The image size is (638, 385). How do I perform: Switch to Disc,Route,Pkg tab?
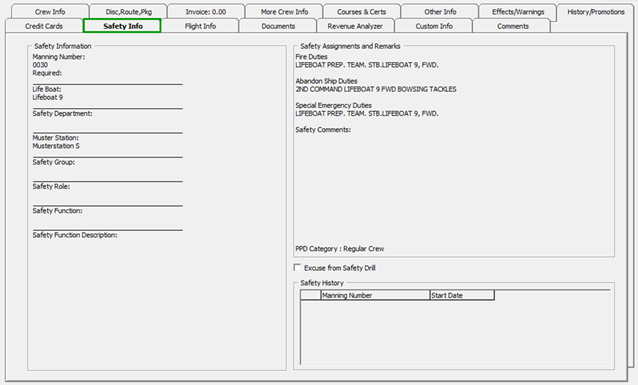(129, 11)
